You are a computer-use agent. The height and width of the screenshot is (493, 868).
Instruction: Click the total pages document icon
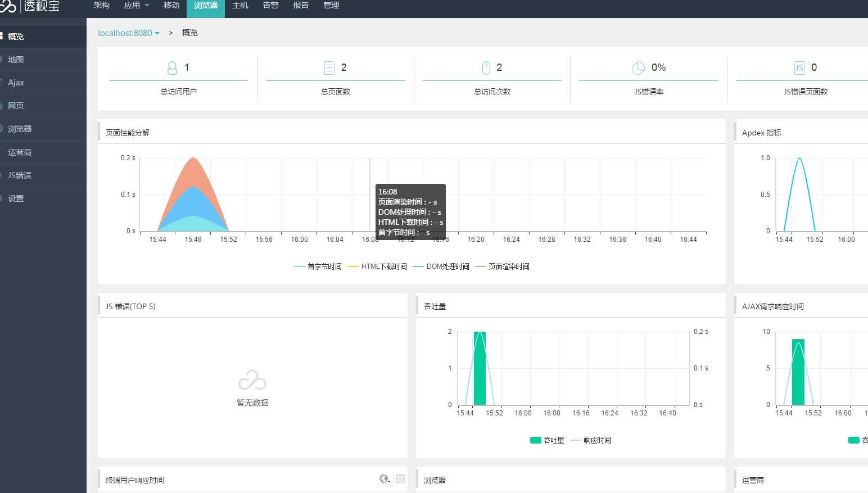[x=329, y=68]
